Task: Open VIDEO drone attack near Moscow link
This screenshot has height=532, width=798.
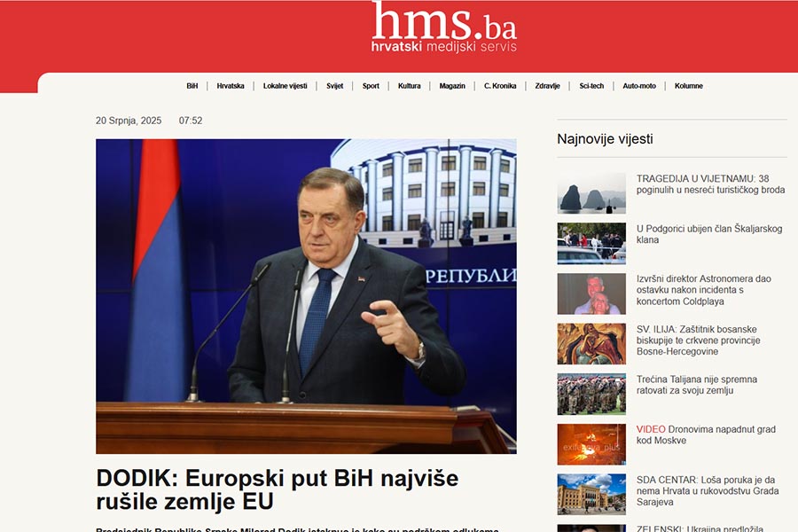Action: click(706, 434)
